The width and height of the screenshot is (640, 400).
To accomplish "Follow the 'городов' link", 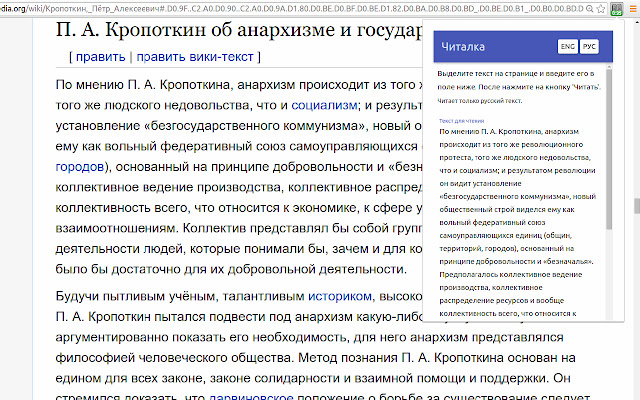I will [80, 167].
